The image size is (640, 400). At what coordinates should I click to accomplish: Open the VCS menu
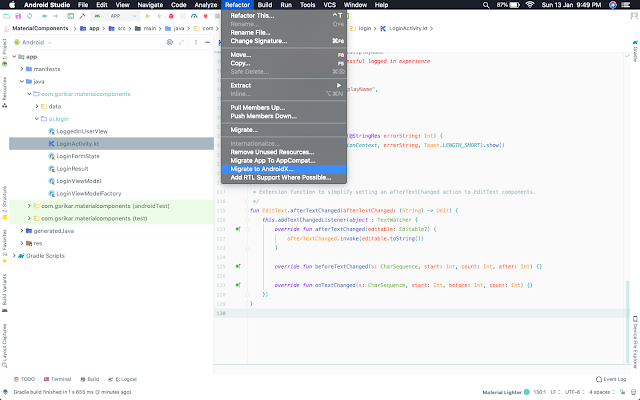(x=329, y=5)
